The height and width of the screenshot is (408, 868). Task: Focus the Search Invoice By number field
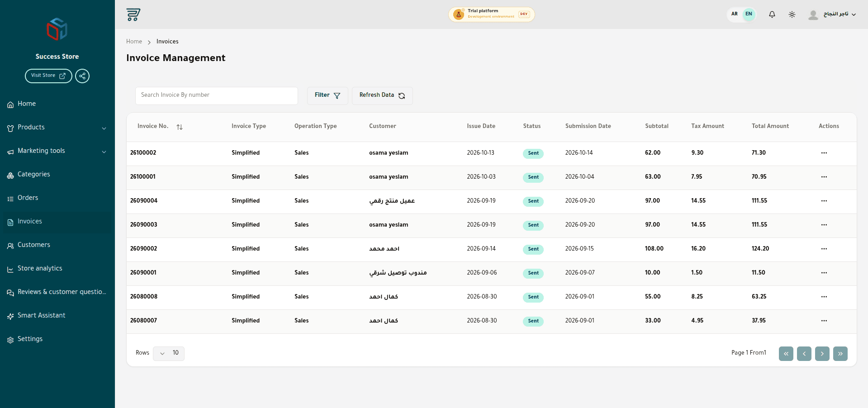pos(217,95)
